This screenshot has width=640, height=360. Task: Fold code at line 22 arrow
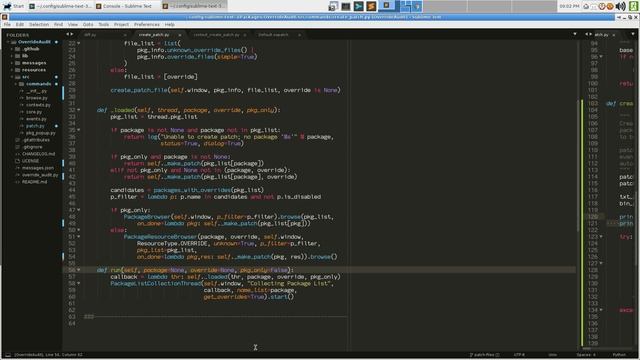[x=79, y=43]
